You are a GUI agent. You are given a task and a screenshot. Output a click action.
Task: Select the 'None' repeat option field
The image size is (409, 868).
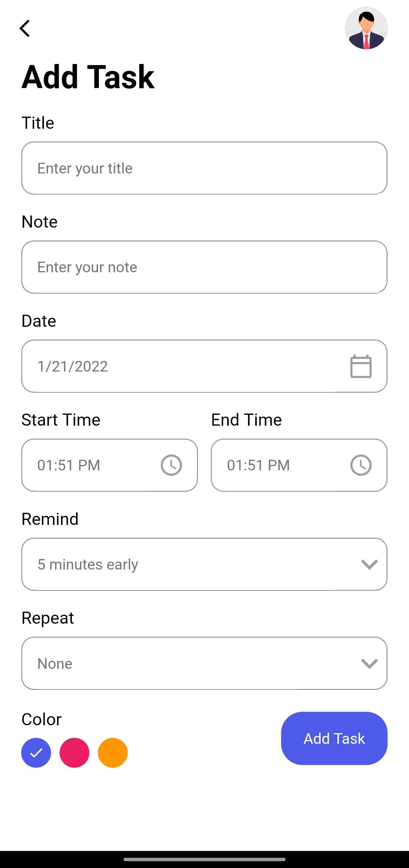[182, 663]
